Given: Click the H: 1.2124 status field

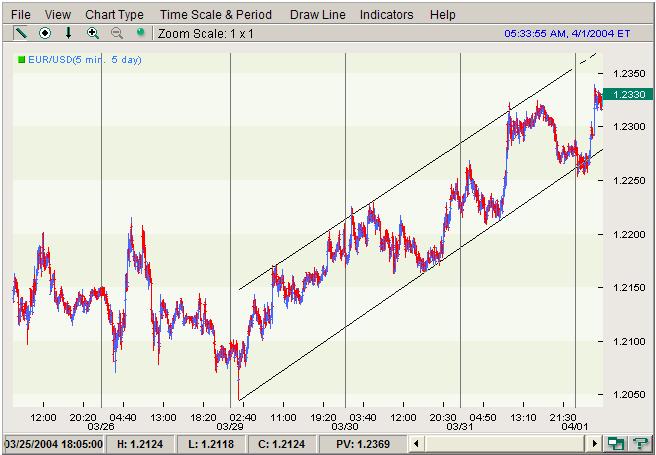Looking at the screenshot, I should (141, 444).
